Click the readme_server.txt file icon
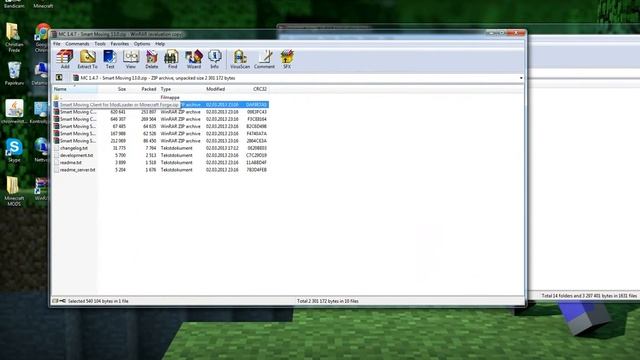 [56, 170]
